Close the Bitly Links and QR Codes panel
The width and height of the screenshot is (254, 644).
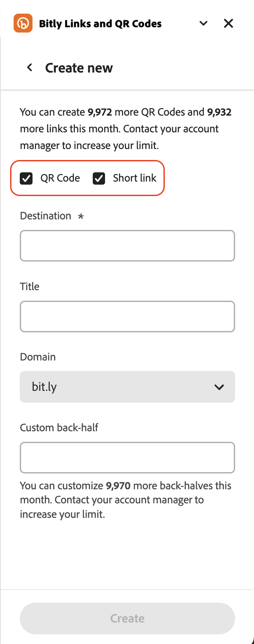229,23
